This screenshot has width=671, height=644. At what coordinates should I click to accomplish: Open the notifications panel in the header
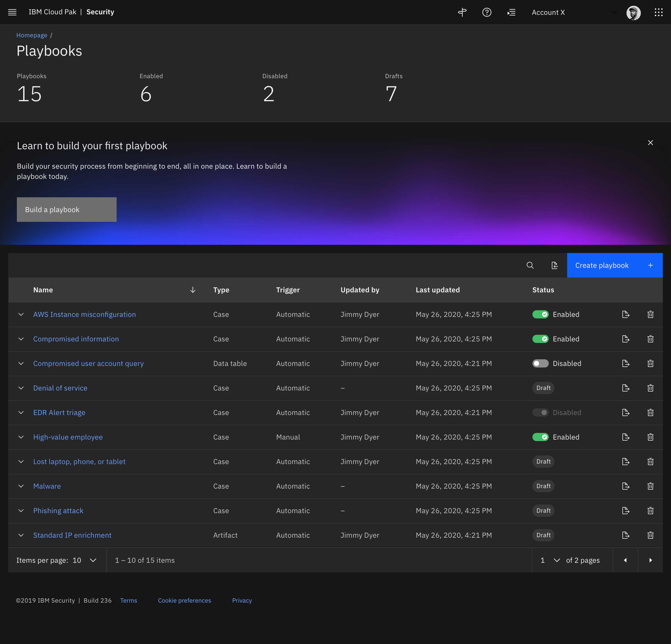(511, 12)
